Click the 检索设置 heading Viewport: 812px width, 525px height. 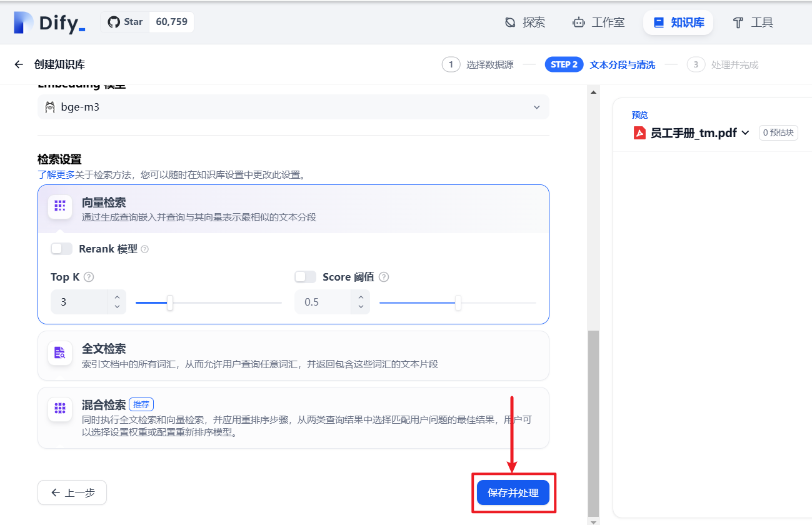coord(59,159)
